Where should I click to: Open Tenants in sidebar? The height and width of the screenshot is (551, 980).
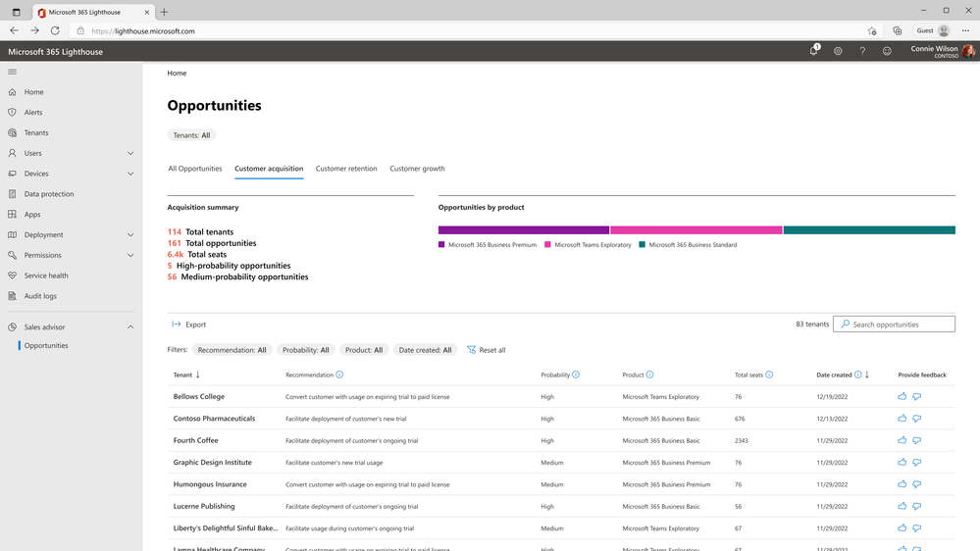(36, 133)
